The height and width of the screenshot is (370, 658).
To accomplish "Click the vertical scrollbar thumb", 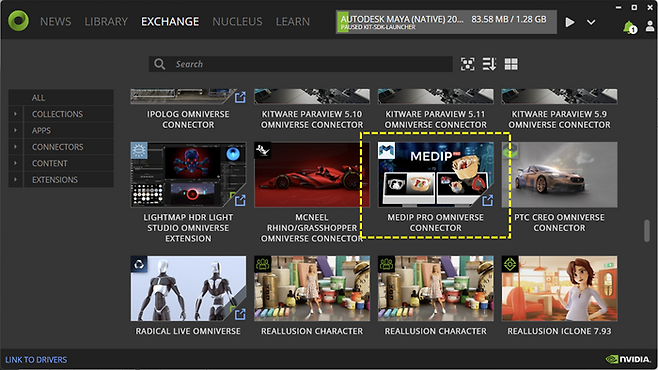I will [x=647, y=230].
